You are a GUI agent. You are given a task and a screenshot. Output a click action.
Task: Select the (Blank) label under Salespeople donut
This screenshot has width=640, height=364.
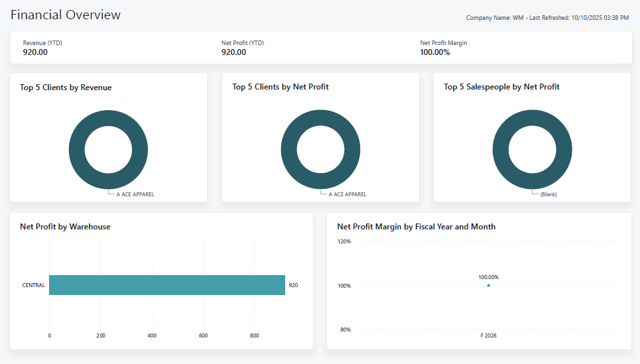[x=548, y=194]
